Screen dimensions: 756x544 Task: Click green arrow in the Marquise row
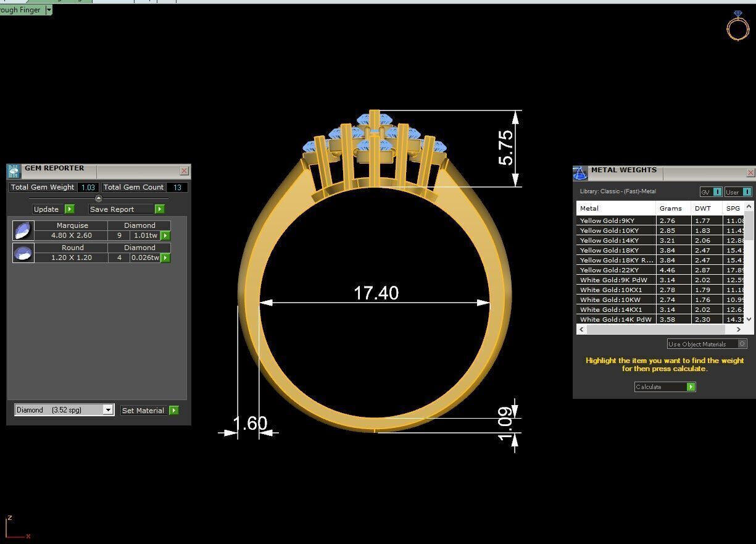[x=165, y=236]
